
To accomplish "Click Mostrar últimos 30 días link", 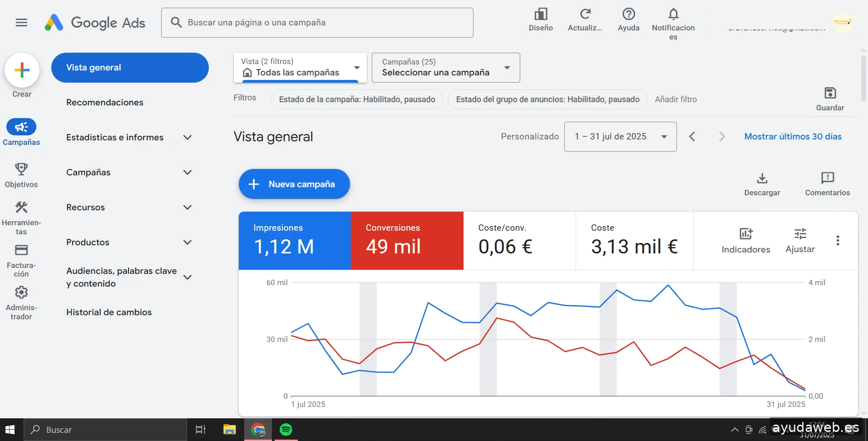I will (793, 137).
